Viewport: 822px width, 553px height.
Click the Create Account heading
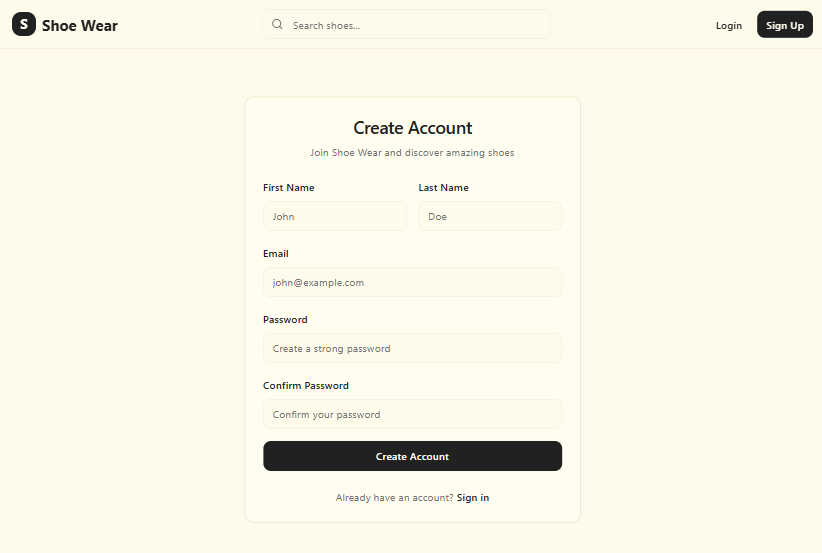click(x=412, y=128)
